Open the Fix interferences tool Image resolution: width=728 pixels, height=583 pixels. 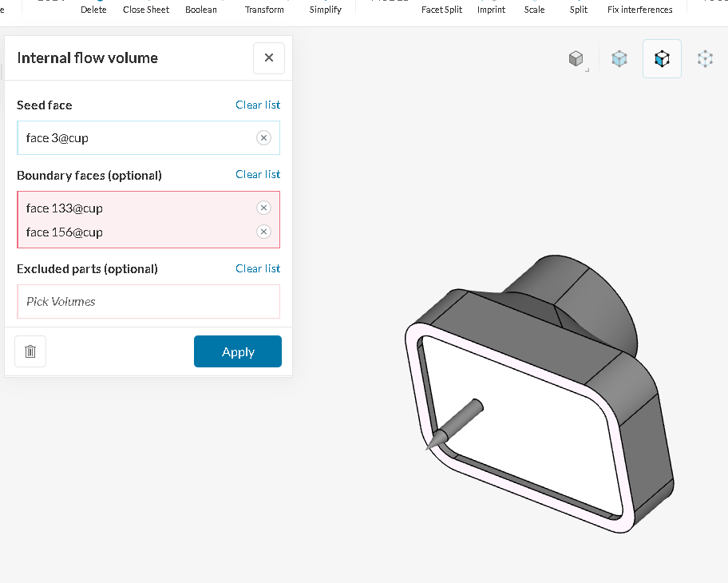click(x=640, y=10)
